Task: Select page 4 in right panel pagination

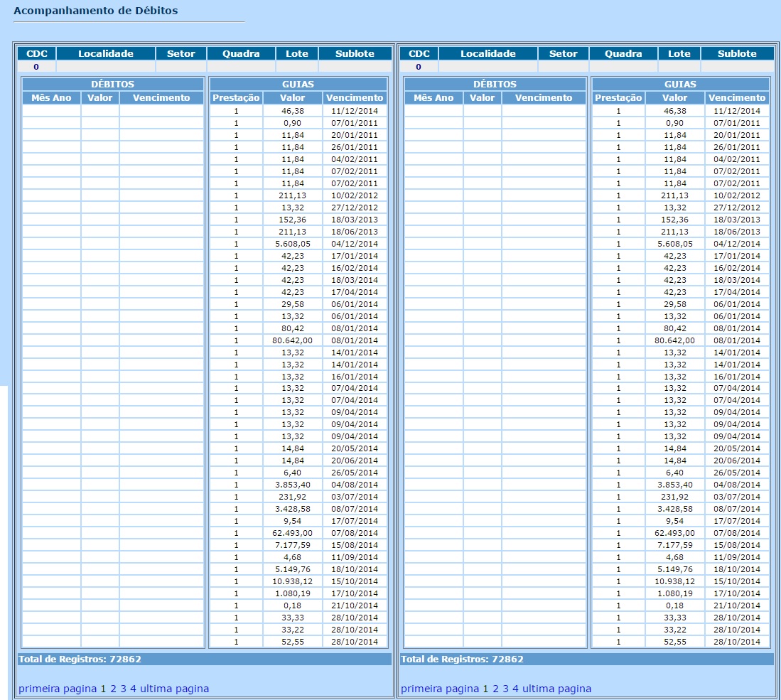Action: [515, 689]
